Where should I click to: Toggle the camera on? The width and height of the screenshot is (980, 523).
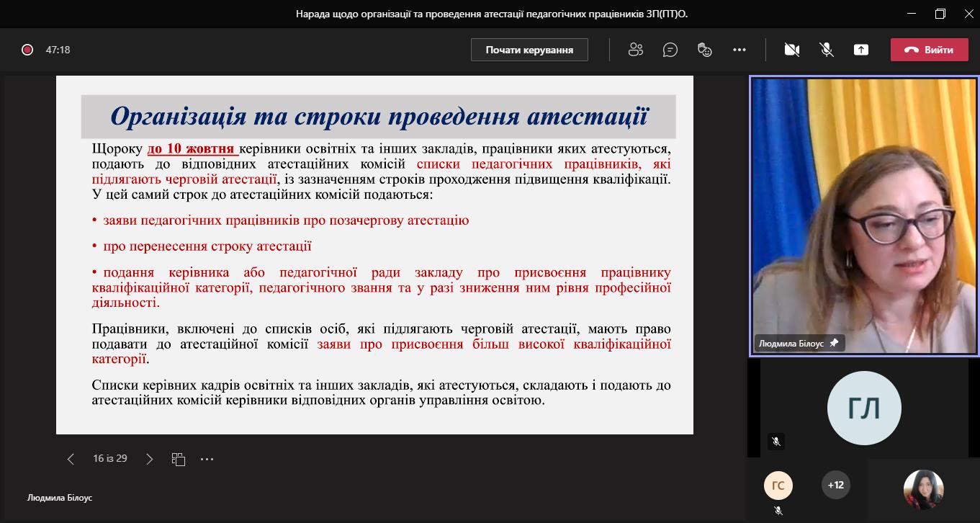pos(792,50)
